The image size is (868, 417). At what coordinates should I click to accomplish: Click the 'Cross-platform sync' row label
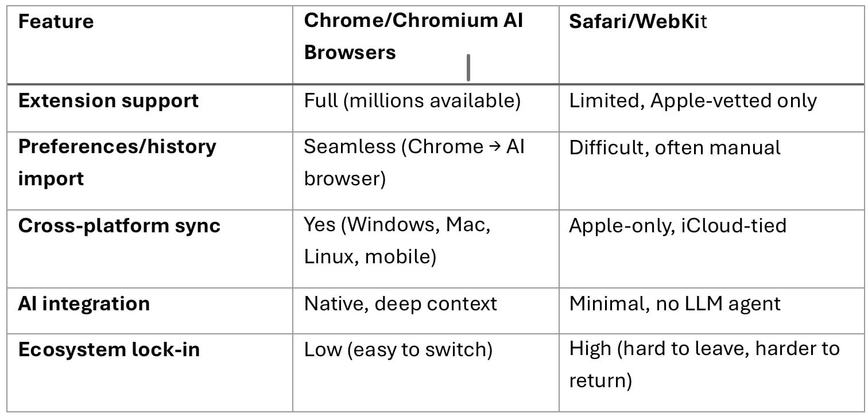tap(119, 225)
